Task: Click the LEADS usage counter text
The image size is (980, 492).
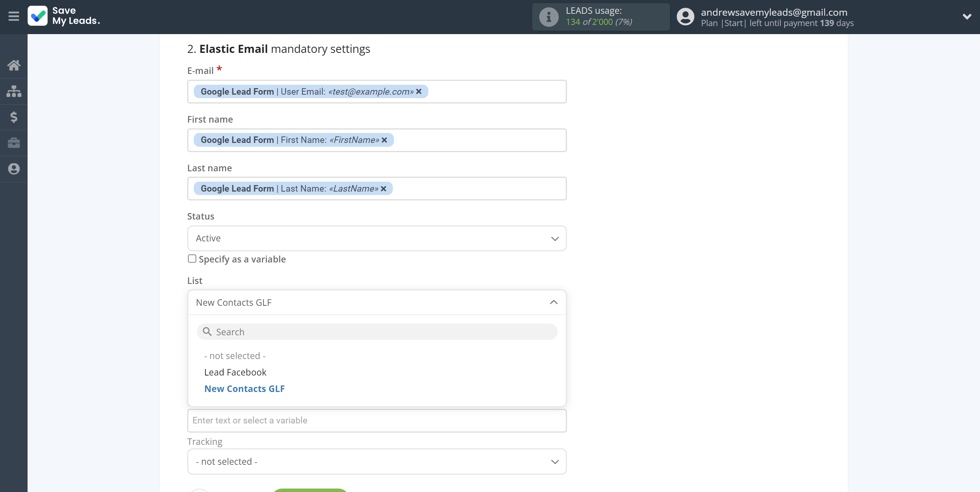Action: coord(599,22)
